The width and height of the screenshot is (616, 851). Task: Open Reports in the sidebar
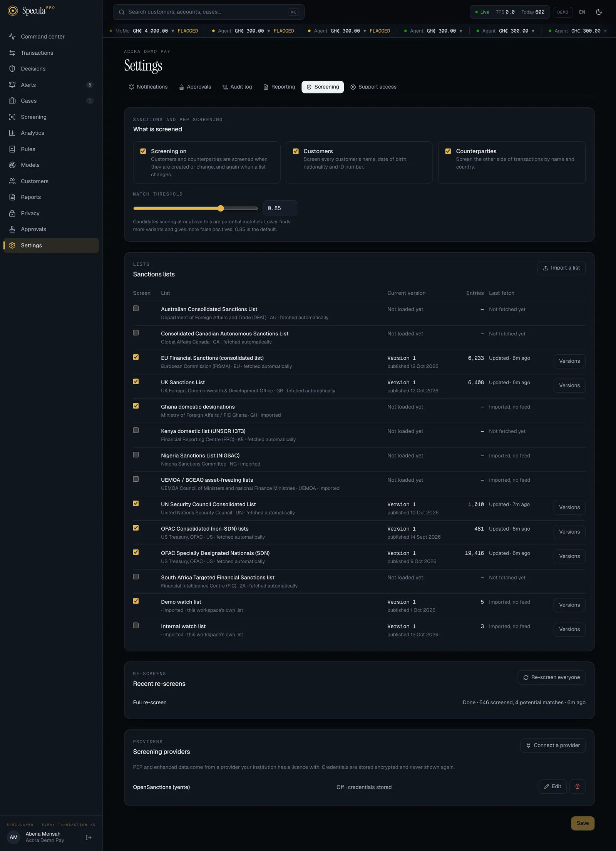click(50, 197)
